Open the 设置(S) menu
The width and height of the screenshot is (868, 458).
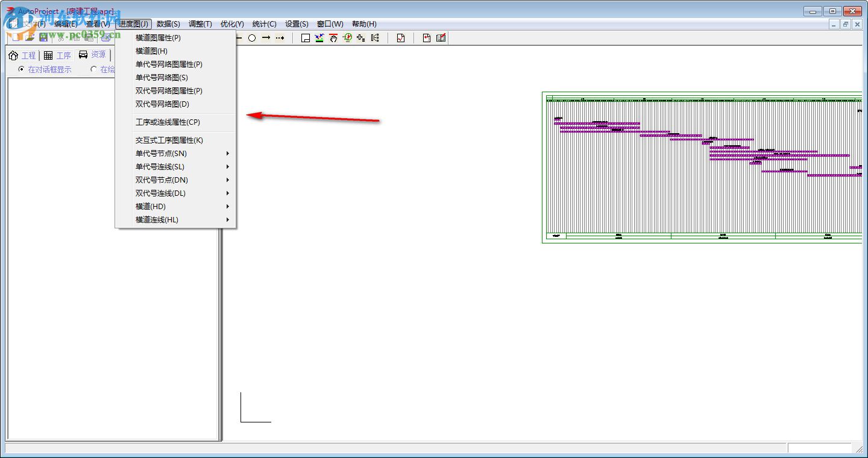(297, 24)
